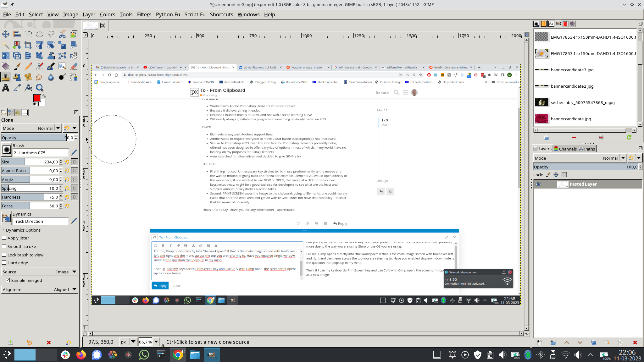Select the Eraser tool
The width and height of the screenshot is (644, 362).
(x=74, y=66)
